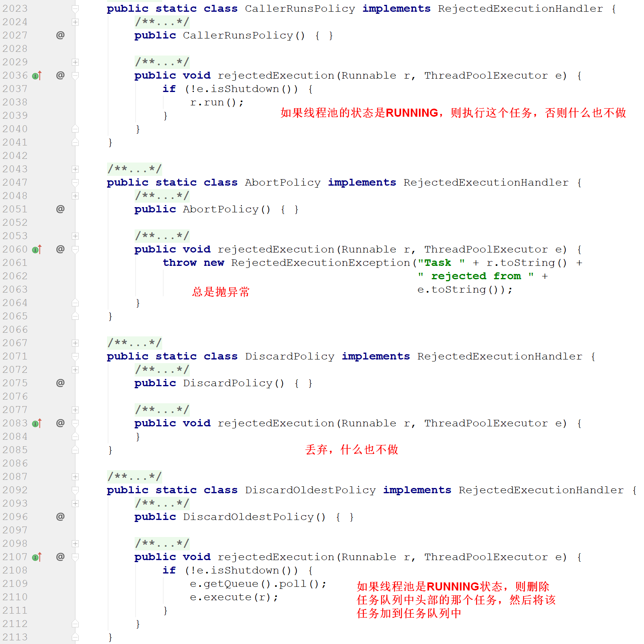Expand the folded comment at line 2043
The width and height of the screenshot is (644, 644).
click(x=75, y=169)
